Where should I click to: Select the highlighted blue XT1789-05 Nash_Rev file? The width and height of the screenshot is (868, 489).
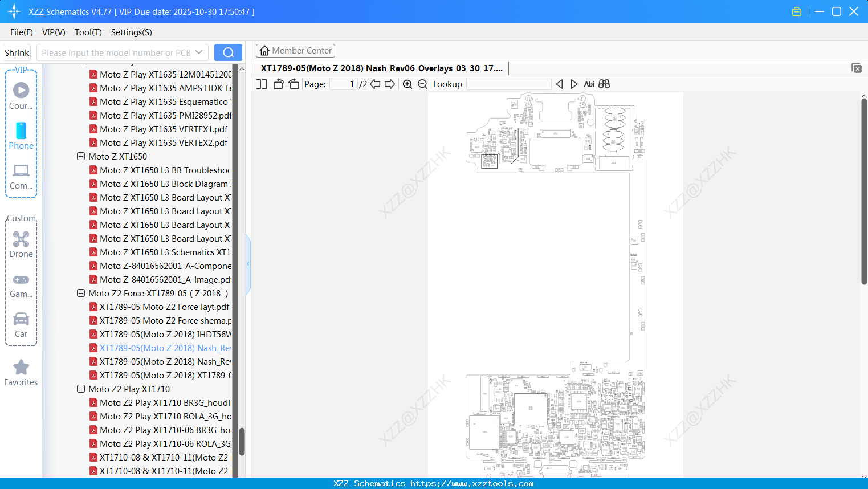(165, 348)
